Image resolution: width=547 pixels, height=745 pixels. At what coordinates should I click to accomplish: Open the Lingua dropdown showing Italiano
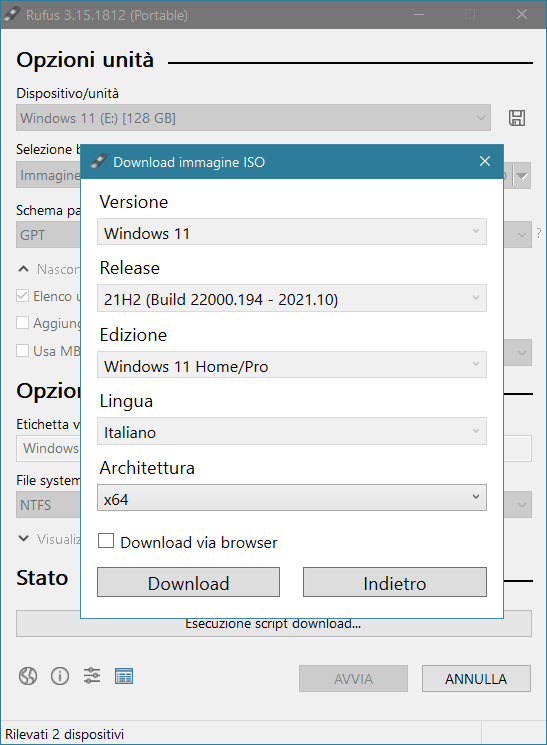(292, 431)
